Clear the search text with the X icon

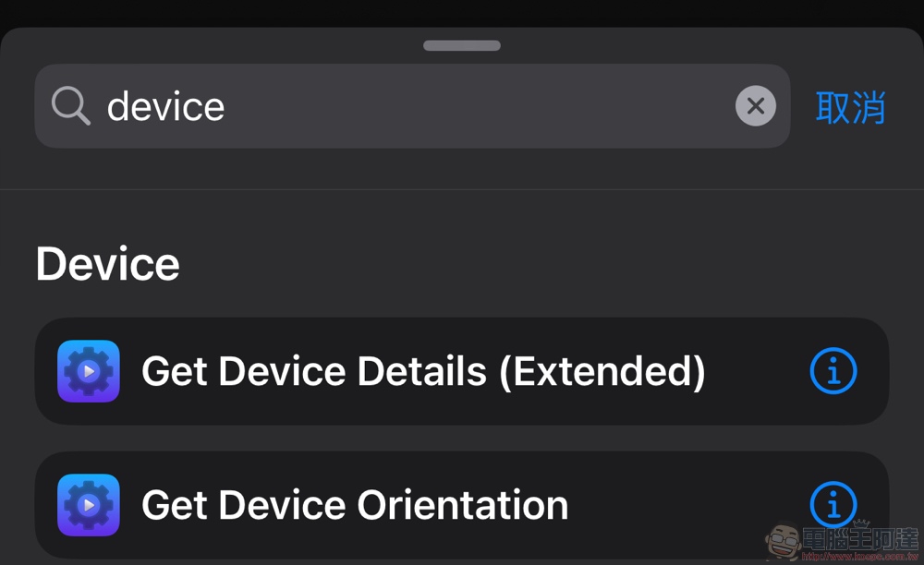pyautogui.click(x=756, y=106)
